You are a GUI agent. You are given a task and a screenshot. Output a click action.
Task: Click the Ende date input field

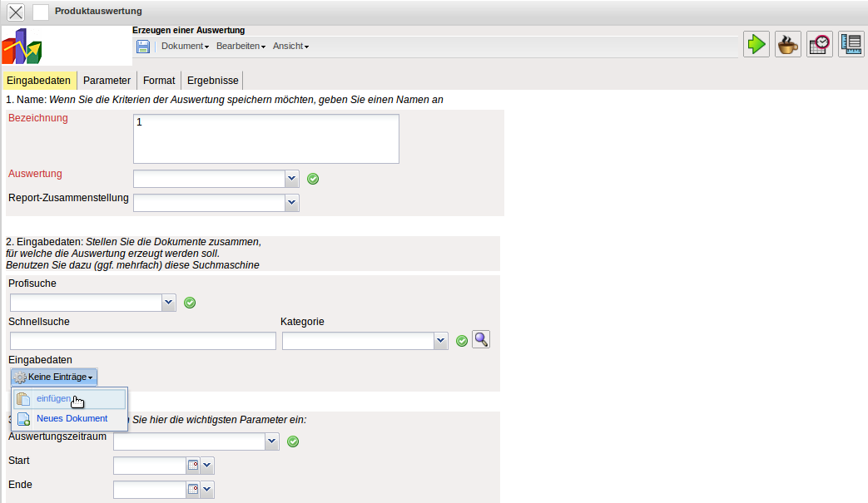tap(150, 489)
